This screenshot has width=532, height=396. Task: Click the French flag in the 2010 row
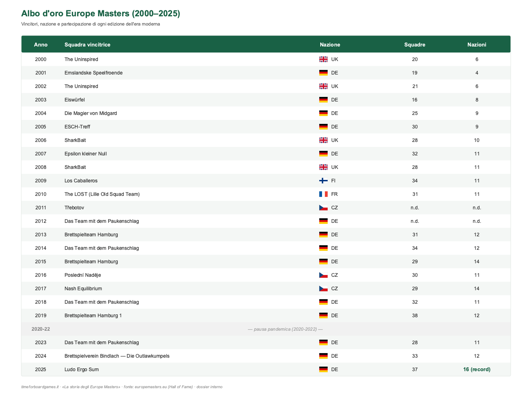323,194
